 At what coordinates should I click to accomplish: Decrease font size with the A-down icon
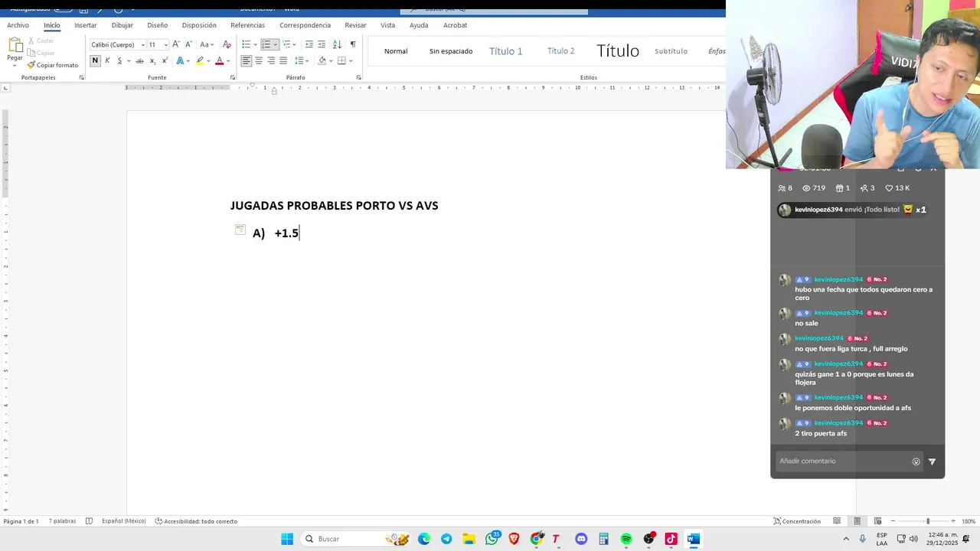(x=188, y=44)
